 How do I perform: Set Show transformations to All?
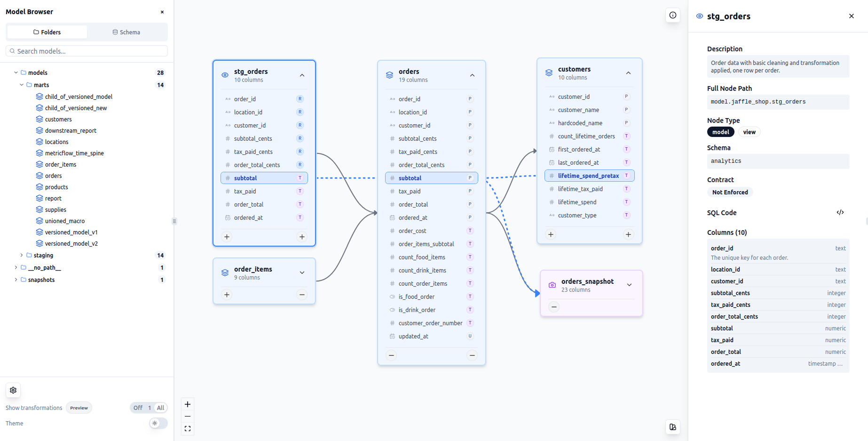(161, 408)
